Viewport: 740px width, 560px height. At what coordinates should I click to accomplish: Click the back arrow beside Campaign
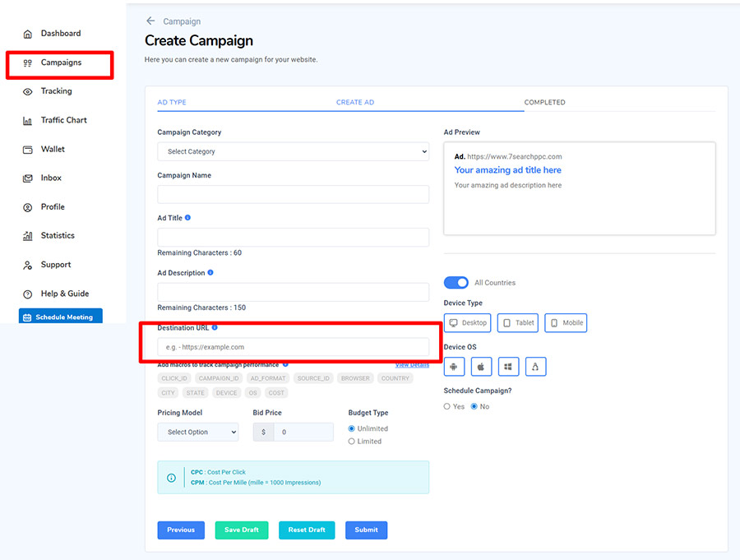150,21
